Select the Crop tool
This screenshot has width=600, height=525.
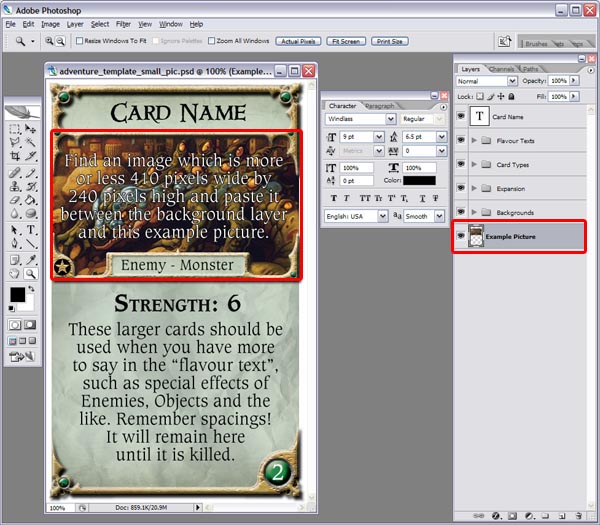15,156
